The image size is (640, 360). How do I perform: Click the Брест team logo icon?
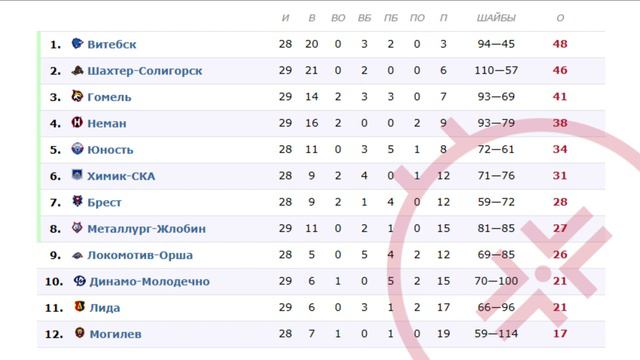coord(77,201)
